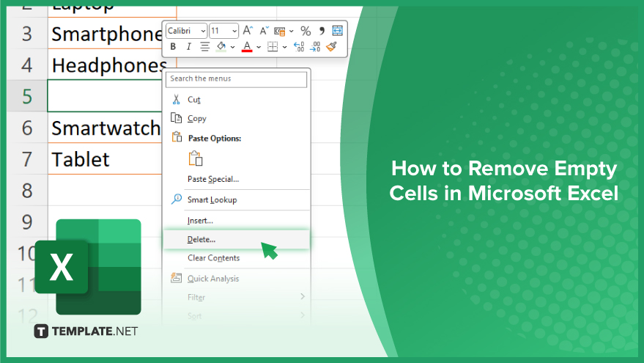Expand the Filter submenu arrow
Screen dimensions: 644x363
pos(303,296)
